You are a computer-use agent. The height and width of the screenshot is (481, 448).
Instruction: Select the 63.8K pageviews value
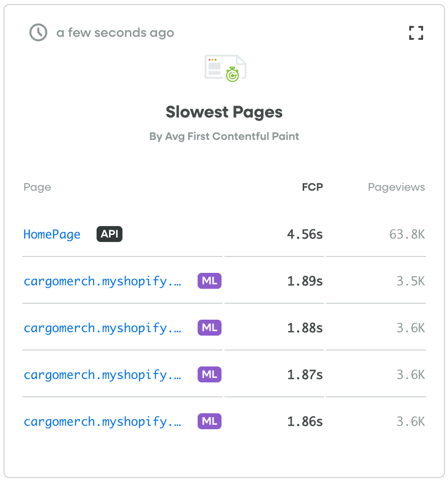(407, 235)
